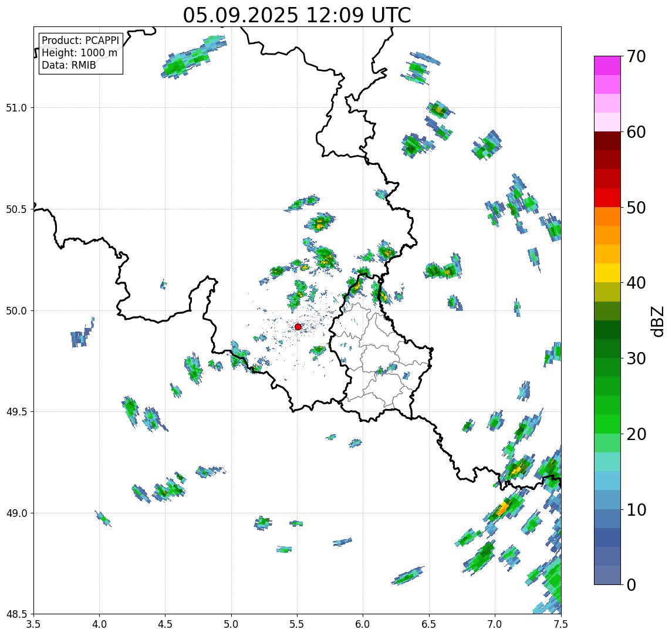
Task: Click latitude axis label 51.0
Action: click(x=16, y=108)
